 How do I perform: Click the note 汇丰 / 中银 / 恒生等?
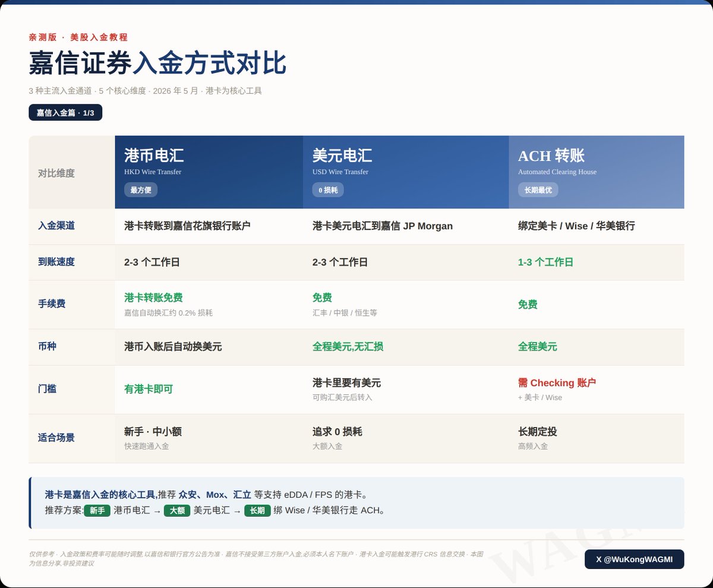coord(345,312)
